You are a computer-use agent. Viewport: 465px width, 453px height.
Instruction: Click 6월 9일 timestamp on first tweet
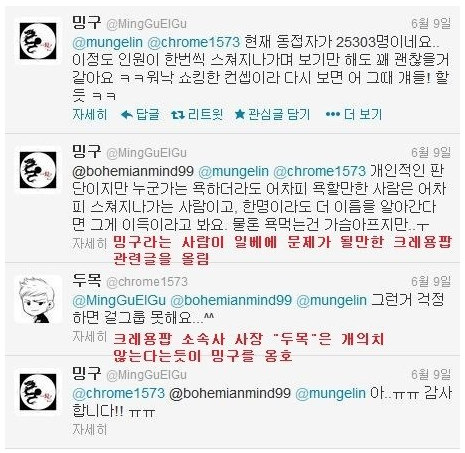[431, 23]
